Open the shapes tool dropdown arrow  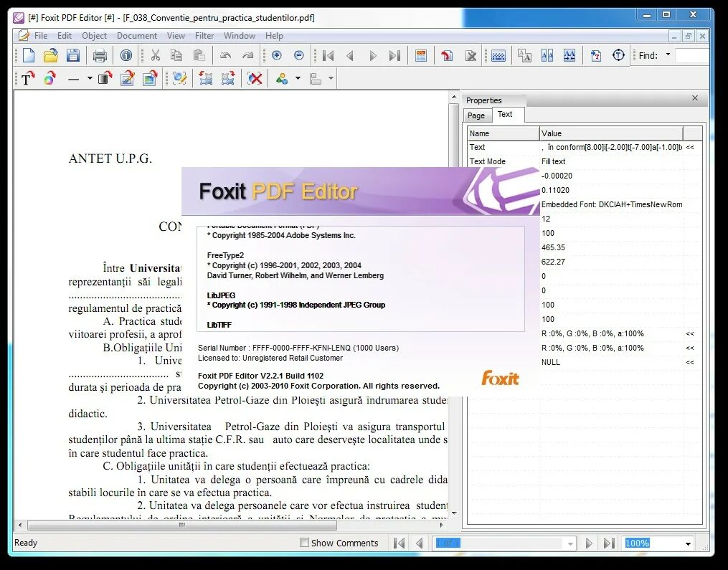(298, 78)
